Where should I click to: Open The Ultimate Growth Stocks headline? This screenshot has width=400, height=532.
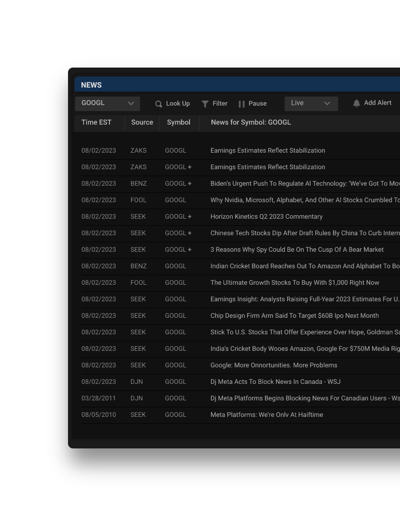[294, 283]
